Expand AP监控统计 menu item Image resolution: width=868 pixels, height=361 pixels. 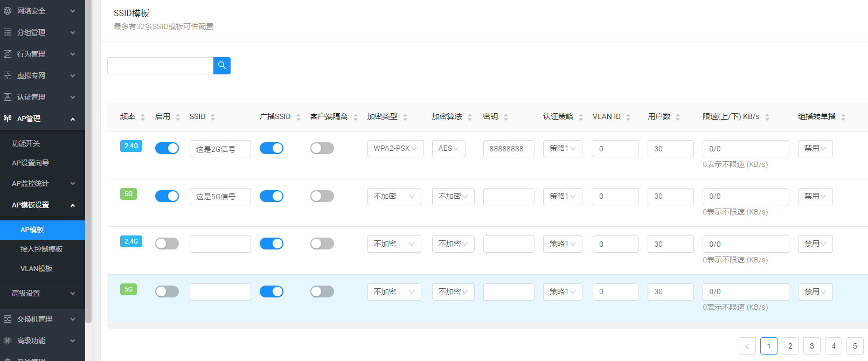pyautogui.click(x=43, y=183)
